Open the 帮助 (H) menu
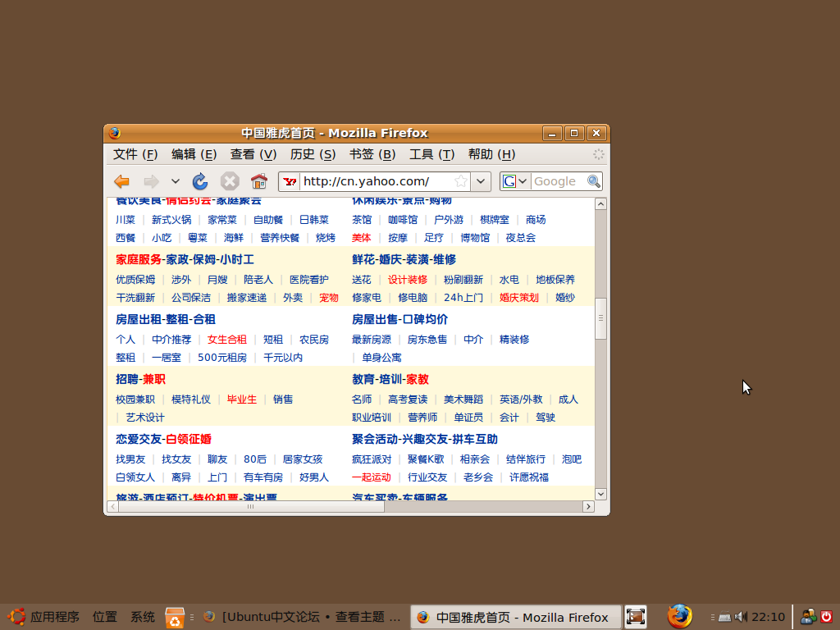 click(x=492, y=154)
